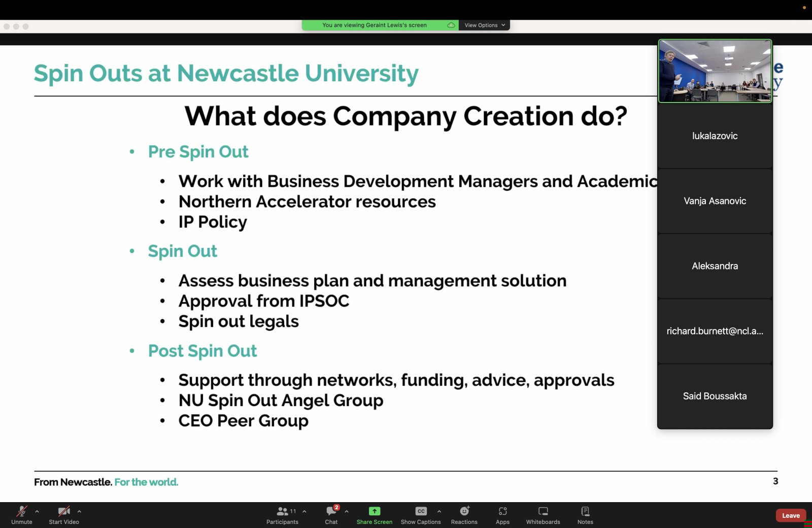Screen dimensions: 812x528
Task: Expand the Participants options chevron
Action: pyautogui.click(x=304, y=511)
